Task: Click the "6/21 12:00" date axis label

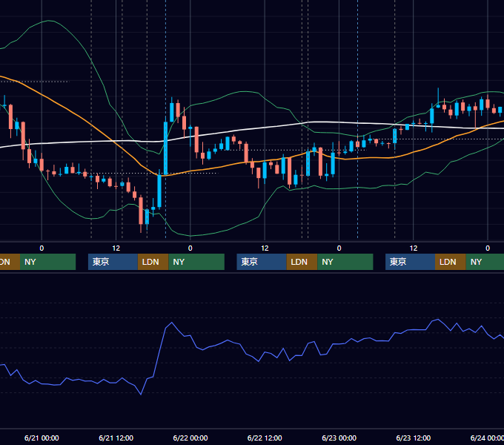Action: click(116, 438)
